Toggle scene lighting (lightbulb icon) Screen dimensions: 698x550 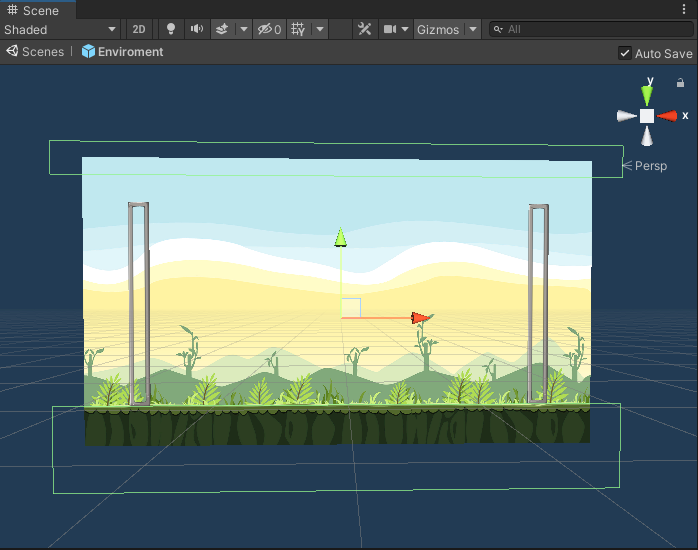click(x=170, y=30)
